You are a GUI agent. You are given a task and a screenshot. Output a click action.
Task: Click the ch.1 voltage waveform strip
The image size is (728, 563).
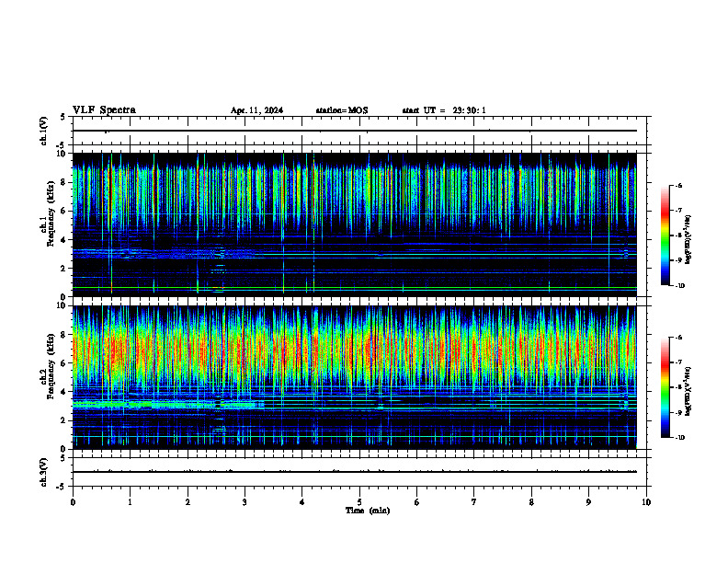(359, 131)
